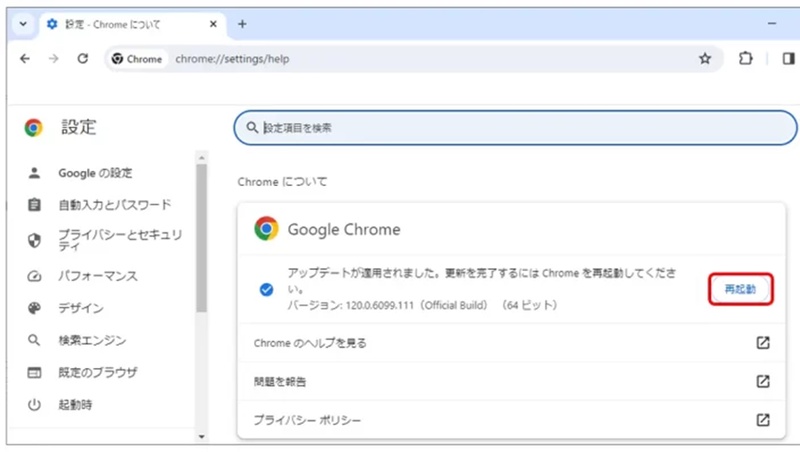Click the magnifier icon for 検索エンジン
This screenshot has width=800, height=452.
[x=34, y=340]
